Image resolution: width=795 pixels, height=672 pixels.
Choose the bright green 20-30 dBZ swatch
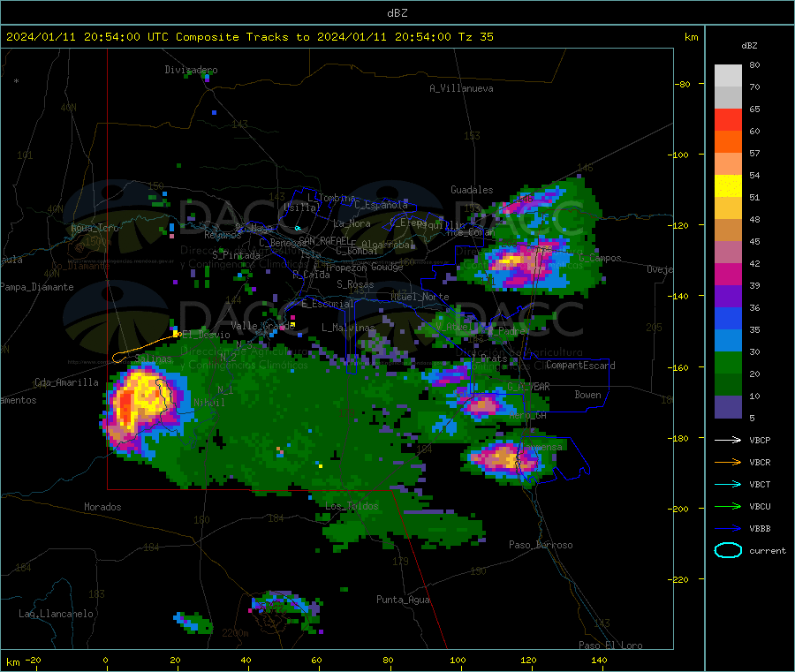(x=728, y=363)
